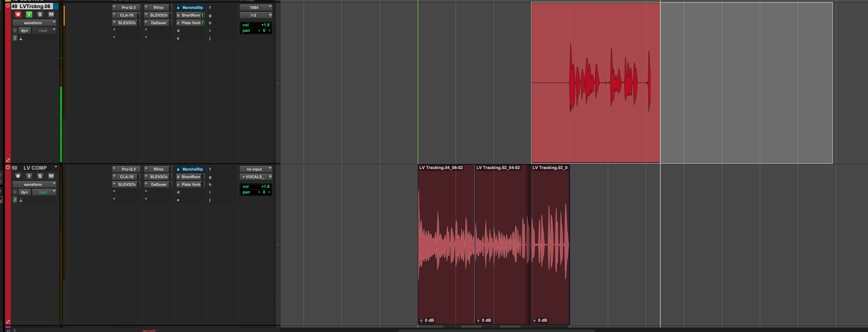Mute the LV COMP track
The image size is (868, 332).
click(51, 176)
